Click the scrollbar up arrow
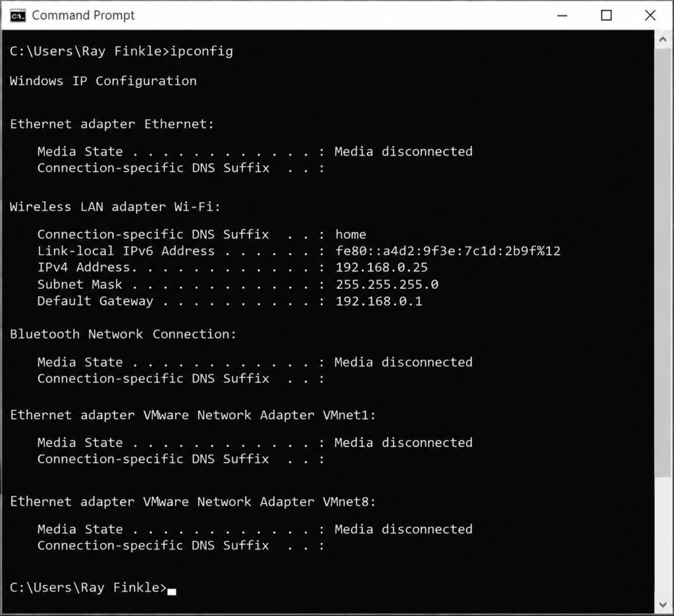 click(x=662, y=39)
